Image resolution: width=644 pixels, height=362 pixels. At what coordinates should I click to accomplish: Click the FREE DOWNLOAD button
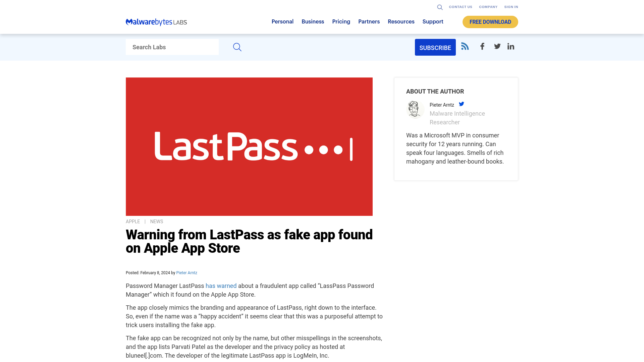pos(490,22)
